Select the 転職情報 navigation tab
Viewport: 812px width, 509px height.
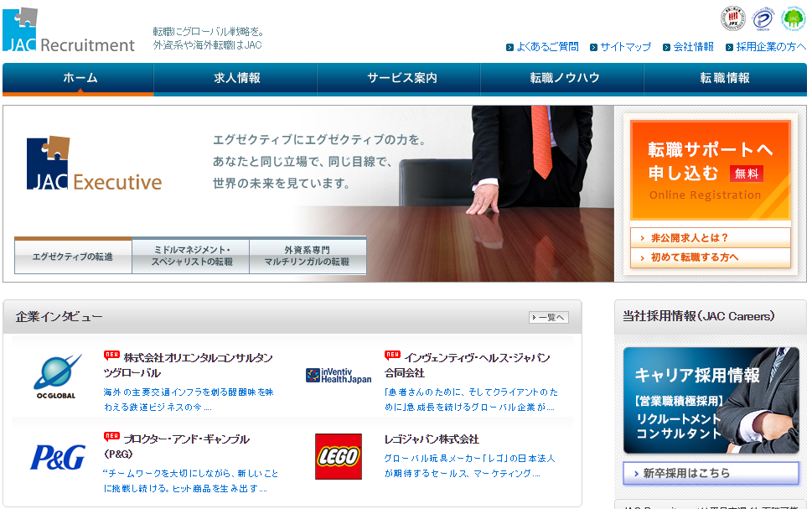(726, 80)
